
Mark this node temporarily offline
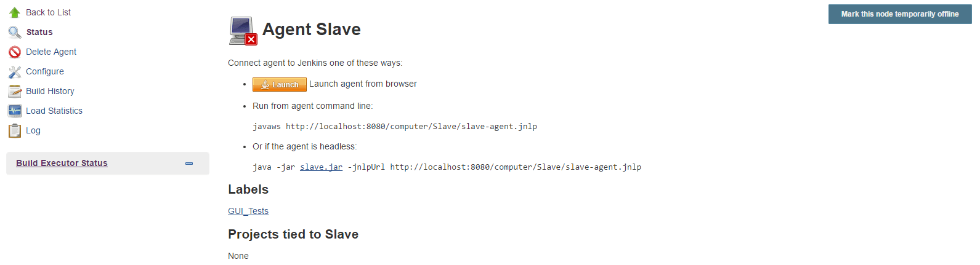pyautogui.click(x=900, y=14)
